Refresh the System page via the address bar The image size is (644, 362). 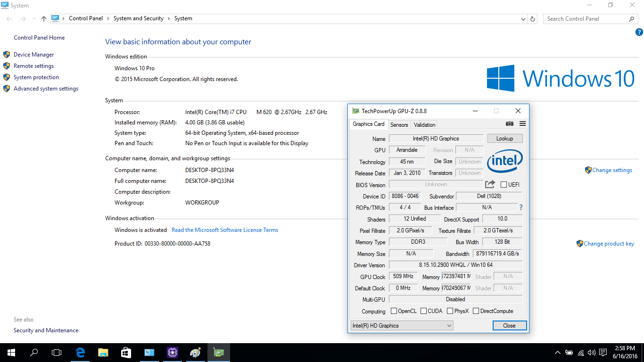pyautogui.click(x=533, y=19)
